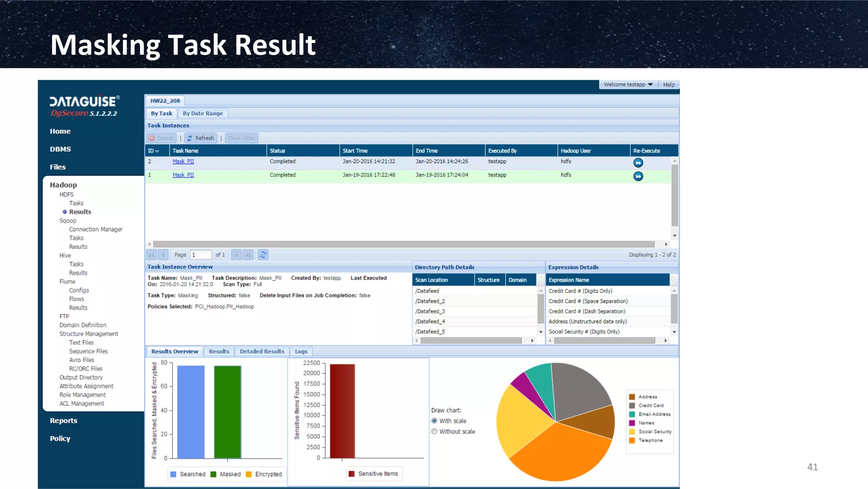Viewport: 868px width, 489px height.
Task: Go to previous page in pager
Action: click(163, 254)
